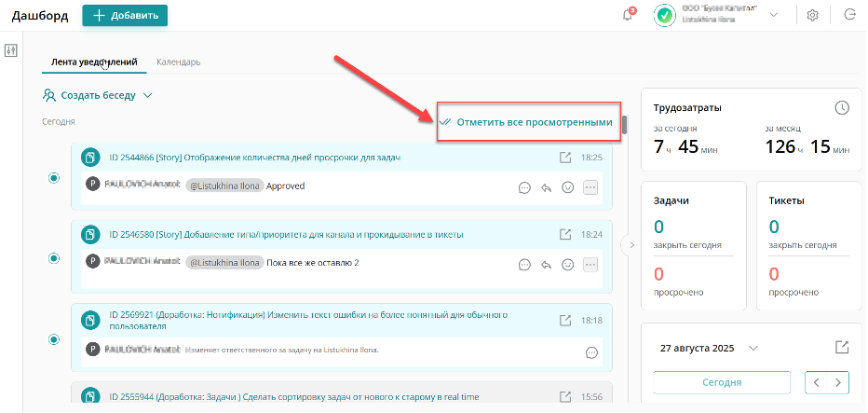Expand the user account organization dropdown
Viewport: 868px width, 413px height.
[774, 15]
